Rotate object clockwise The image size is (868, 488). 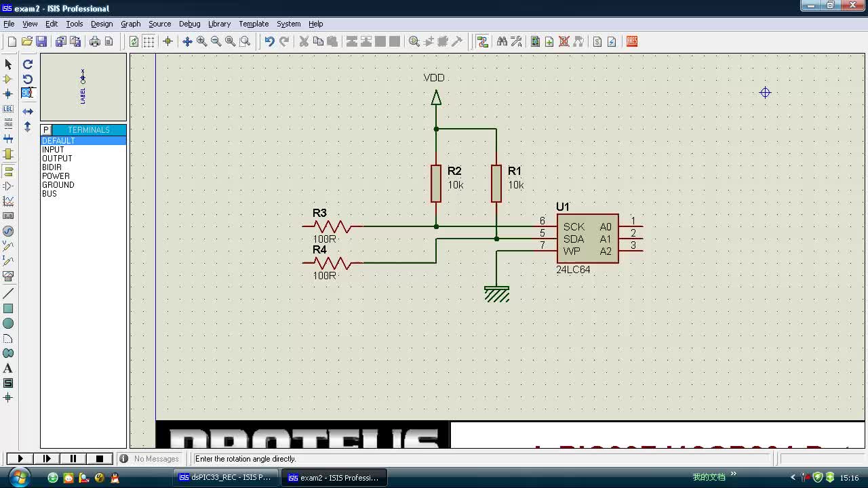(28, 64)
